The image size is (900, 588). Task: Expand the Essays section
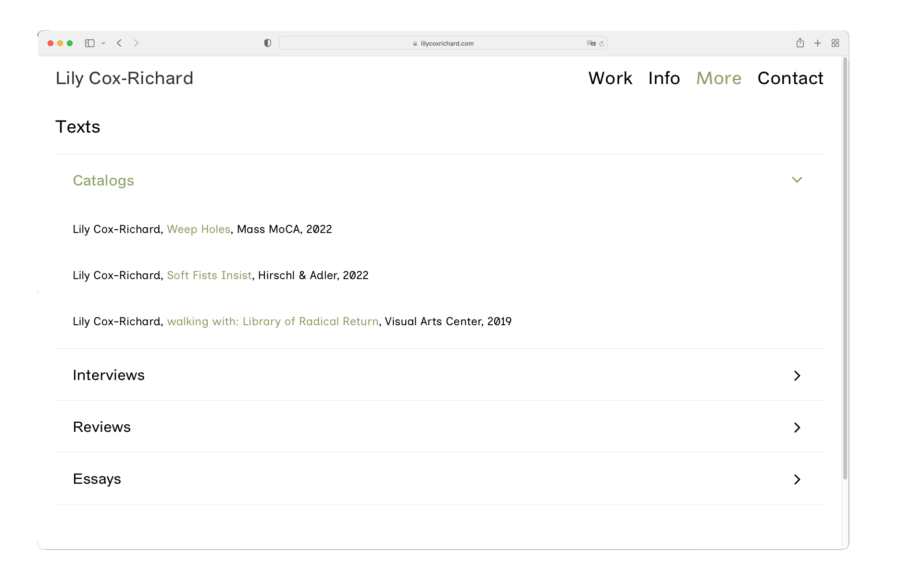(797, 479)
